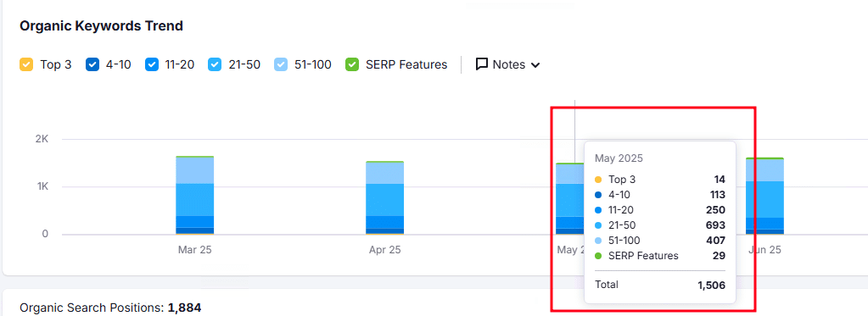Click the 51-100 segment of Mar 25 bar

click(195, 170)
